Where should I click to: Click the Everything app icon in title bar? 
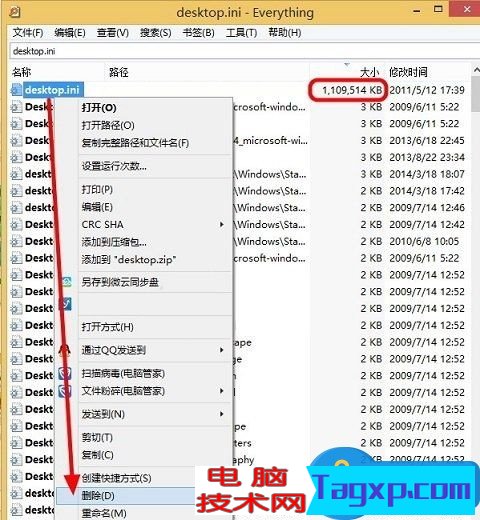14,12
